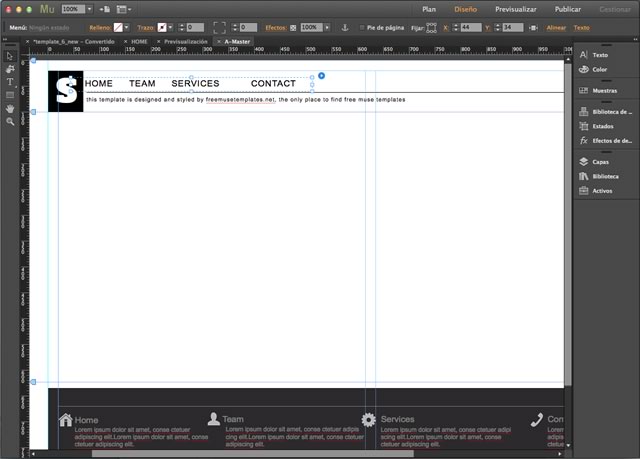Switch to Previsualizar view
The image size is (640, 459).
(x=516, y=9)
